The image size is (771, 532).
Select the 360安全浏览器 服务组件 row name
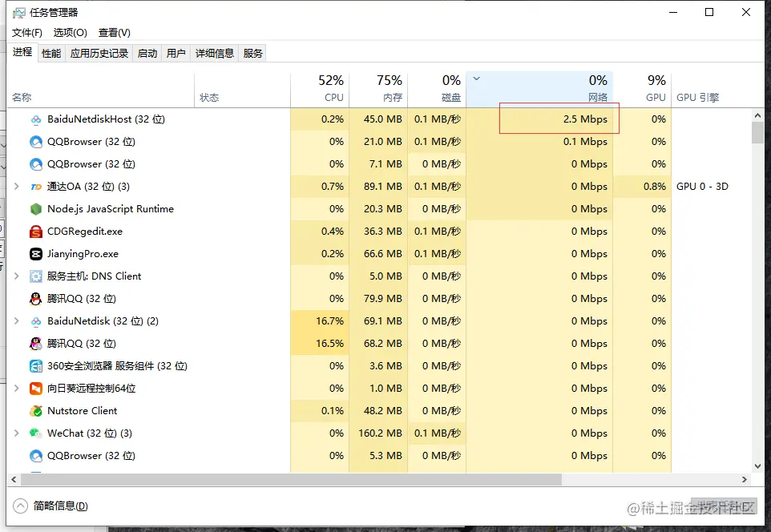118,366
